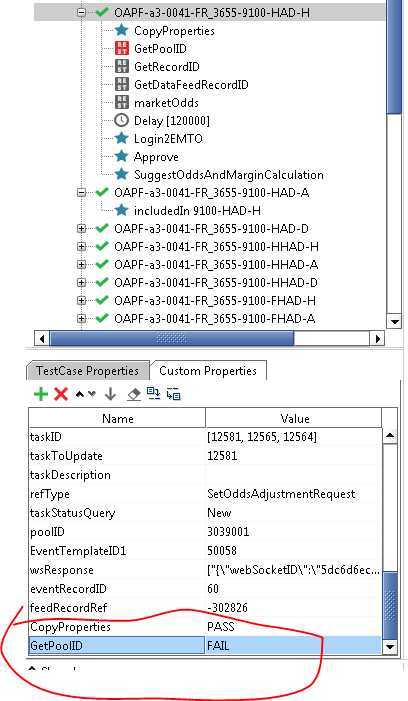The width and height of the screenshot is (408, 701).
Task: Click the CopyProperties PASS value
Action: click(x=221, y=627)
